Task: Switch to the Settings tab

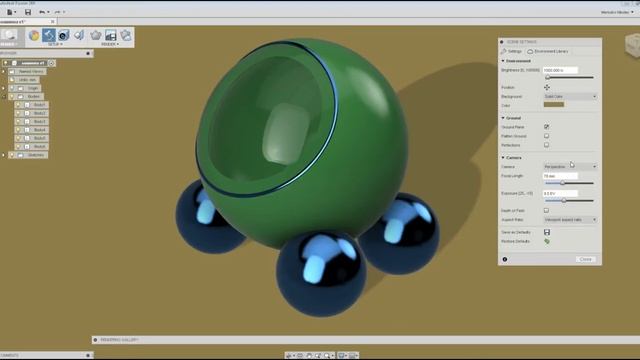Action: tap(511, 51)
